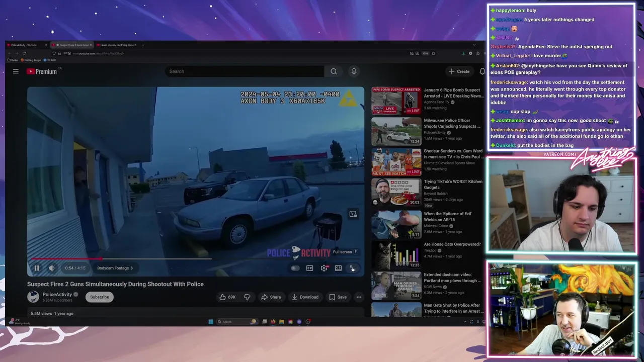Seek along the red video progress bar

[66, 259]
